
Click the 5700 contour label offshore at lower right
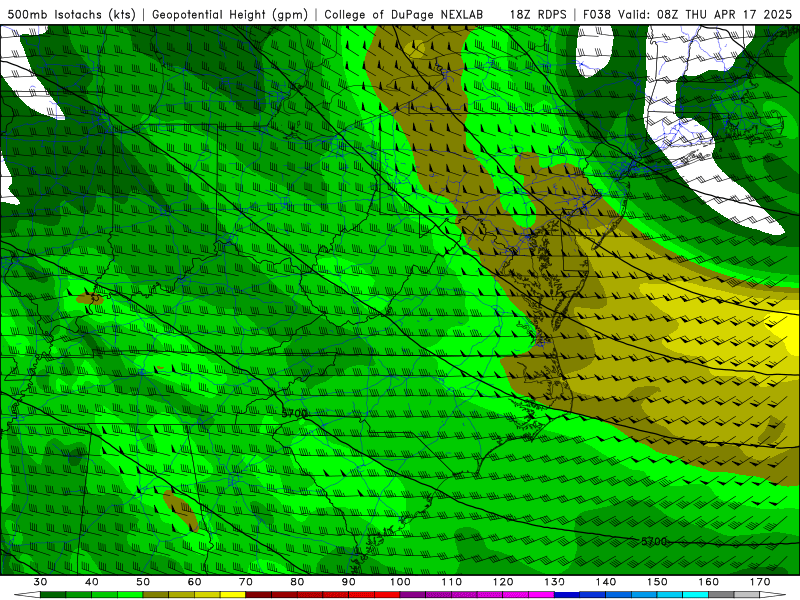point(654,541)
